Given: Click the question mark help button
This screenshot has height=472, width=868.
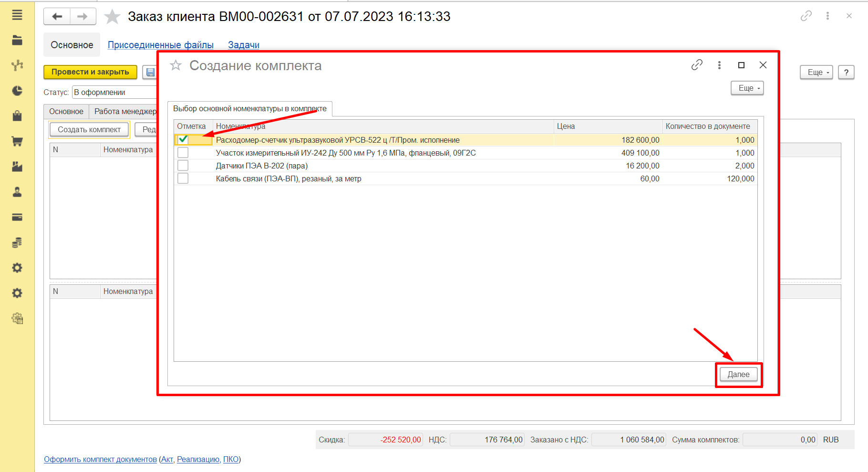Looking at the screenshot, I should pos(846,73).
